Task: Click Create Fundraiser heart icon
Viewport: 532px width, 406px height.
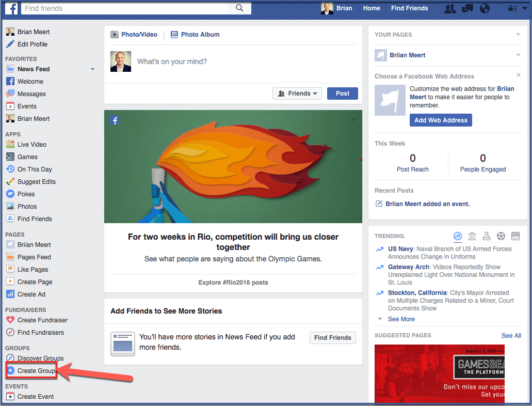Action: pyautogui.click(x=10, y=320)
